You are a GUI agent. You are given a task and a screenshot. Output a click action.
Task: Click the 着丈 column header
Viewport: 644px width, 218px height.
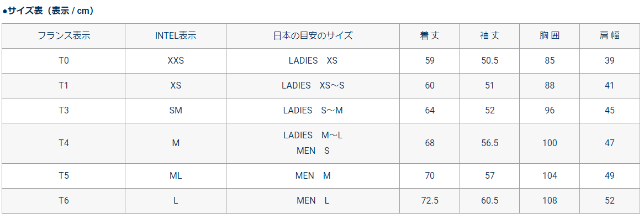pyautogui.click(x=430, y=36)
